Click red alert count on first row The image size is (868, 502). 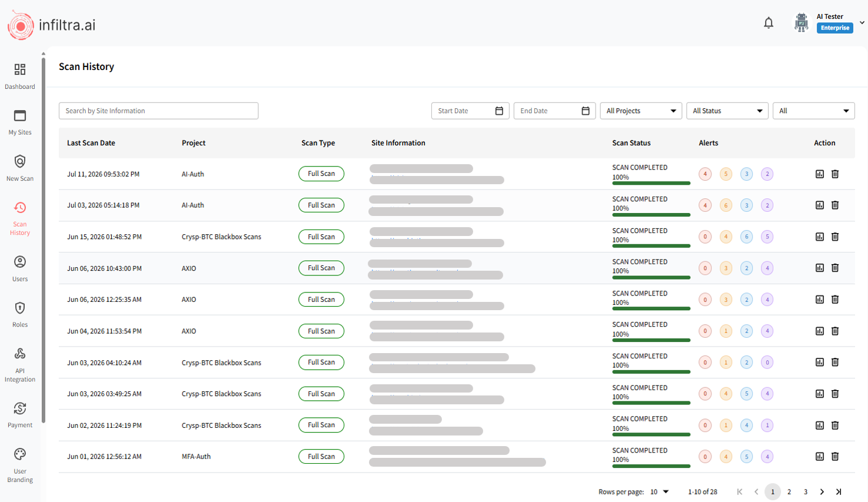coord(705,174)
